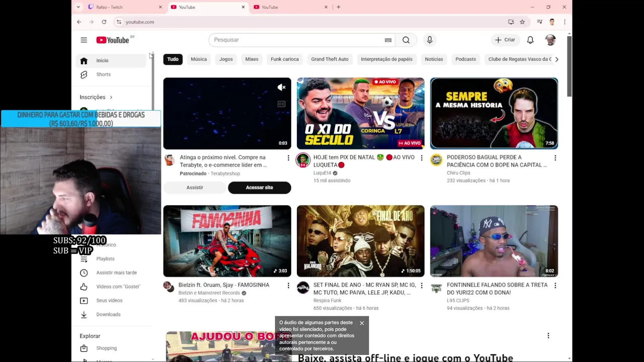Open the Respira Funk channel link

coord(327,301)
